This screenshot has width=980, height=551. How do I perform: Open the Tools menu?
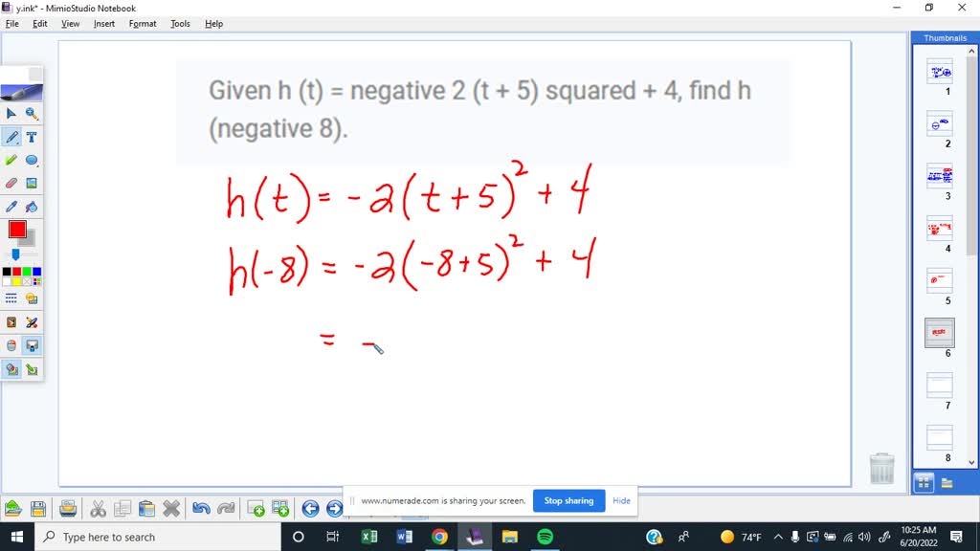(x=179, y=23)
